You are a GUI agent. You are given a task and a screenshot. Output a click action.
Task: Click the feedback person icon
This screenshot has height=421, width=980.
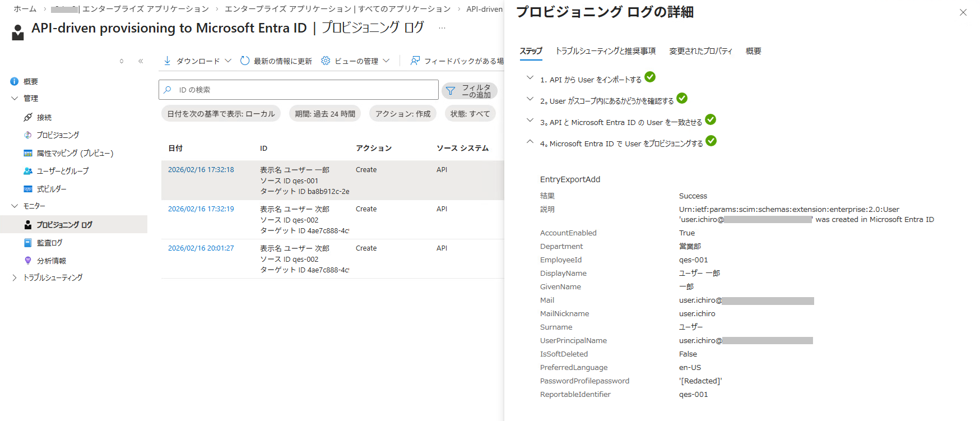415,61
